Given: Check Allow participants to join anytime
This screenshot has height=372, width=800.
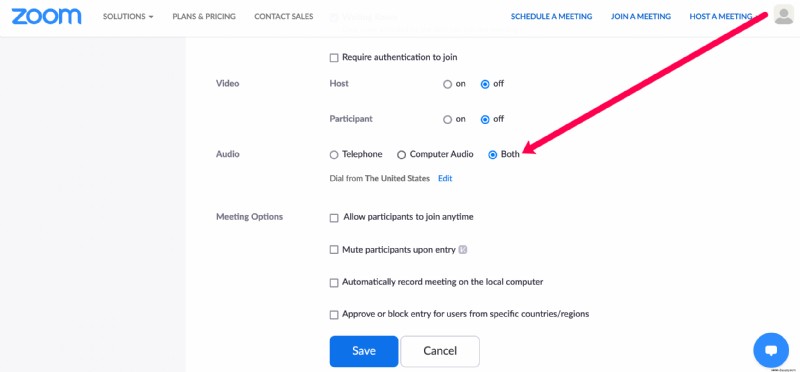Looking at the screenshot, I should [x=334, y=218].
